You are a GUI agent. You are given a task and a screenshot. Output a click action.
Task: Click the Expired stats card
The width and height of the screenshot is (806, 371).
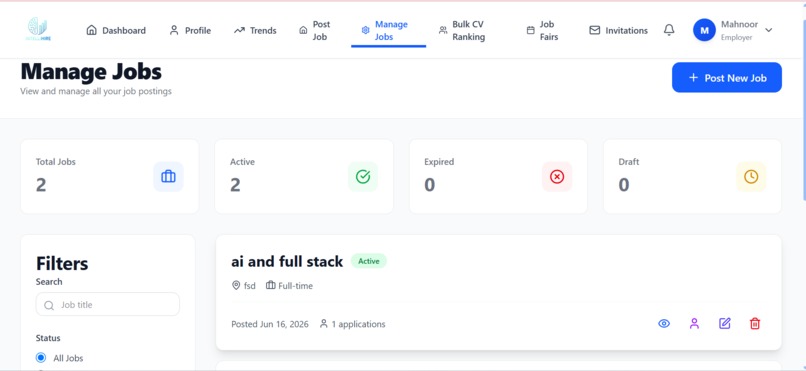[x=498, y=176]
